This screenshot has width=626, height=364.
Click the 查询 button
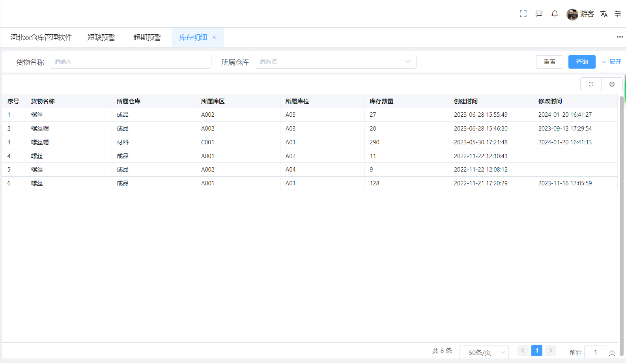coord(582,62)
